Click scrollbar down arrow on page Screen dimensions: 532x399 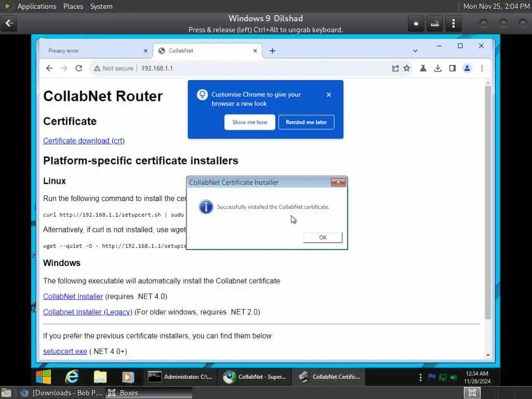click(488, 355)
